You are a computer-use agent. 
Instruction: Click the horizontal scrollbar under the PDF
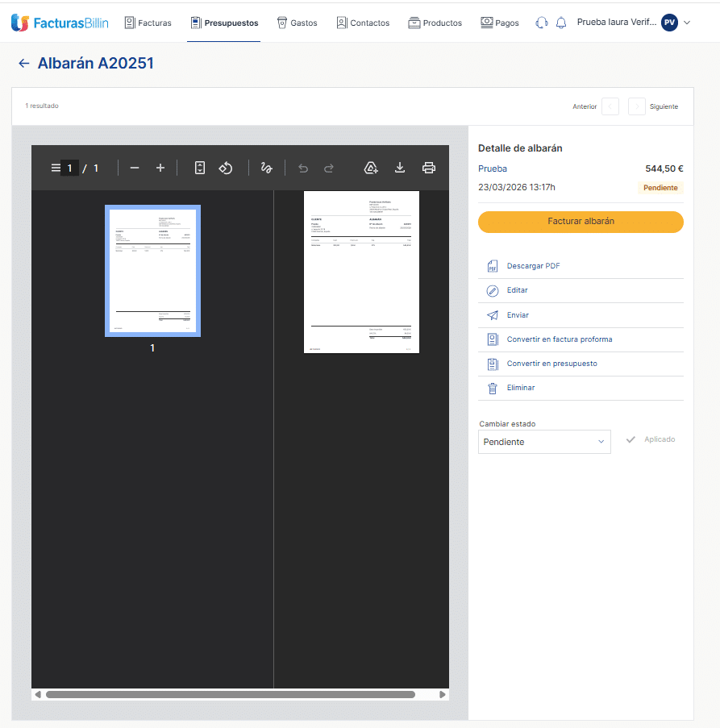[231, 694]
